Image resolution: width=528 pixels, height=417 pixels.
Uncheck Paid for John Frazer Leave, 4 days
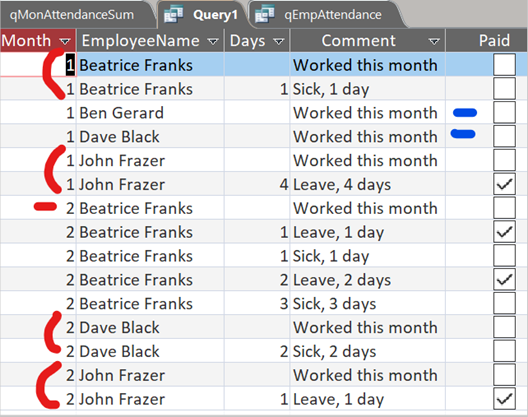click(x=504, y=184)
